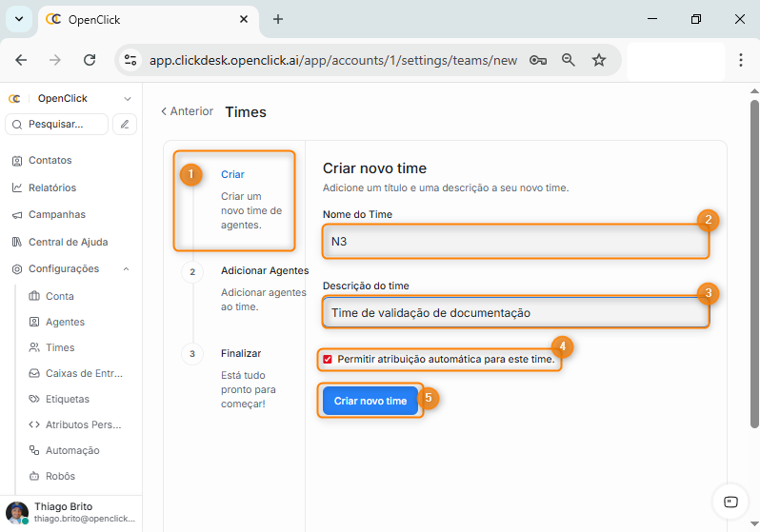Open the chat widget bubble icon
The height and width of the screenshot is (532, 760).
click(x=730, y=502)
